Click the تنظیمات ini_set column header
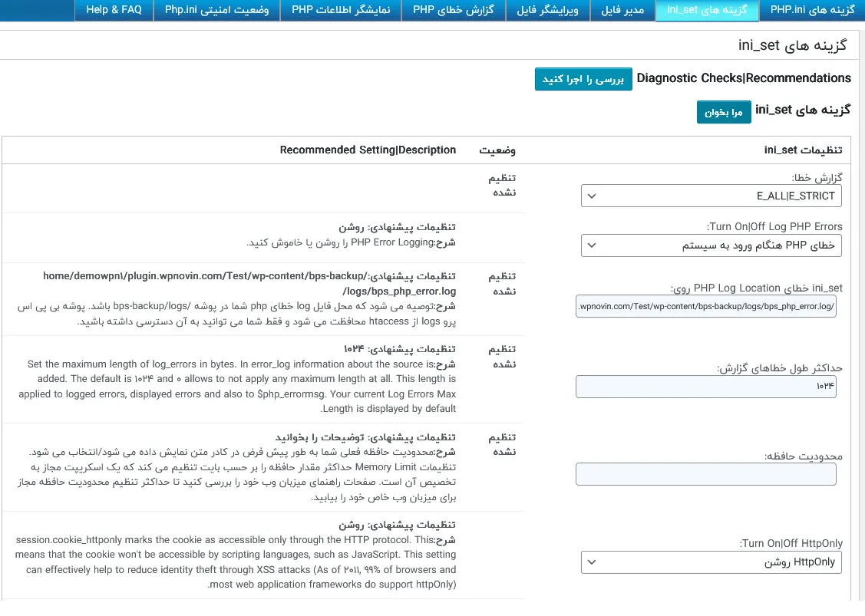This screenshot has width=865, height=616. coord(803,150)
